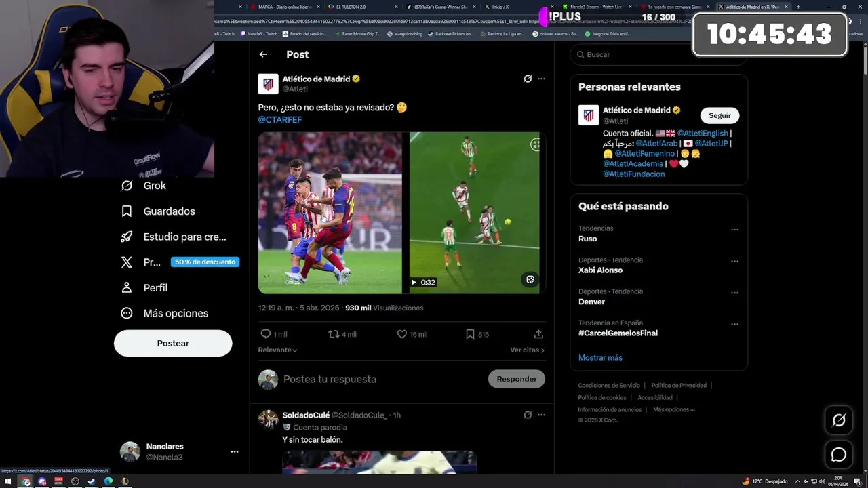The image size is (868, 488).
Task: Open the three-dot menu next to Denver
Action: click(x=734, y=293)
